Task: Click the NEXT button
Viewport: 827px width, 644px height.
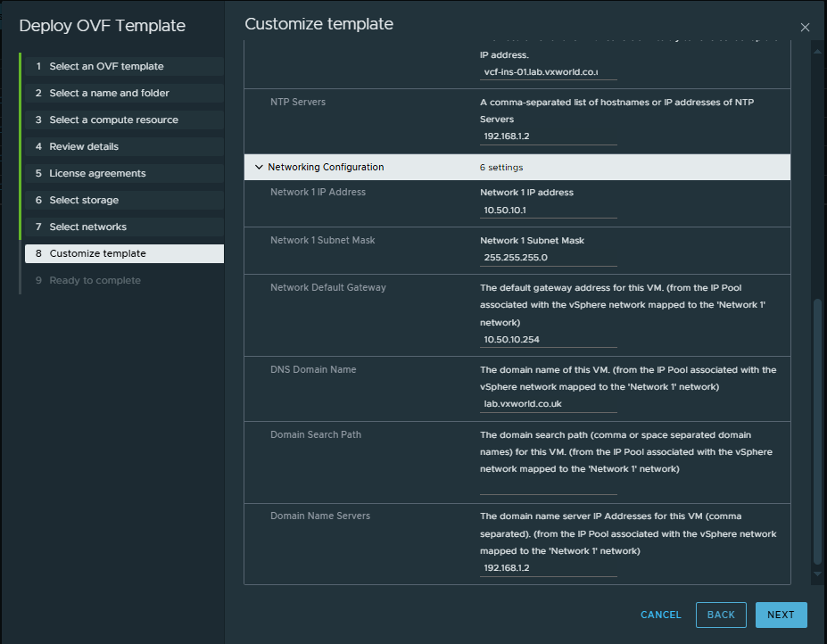Action: click(x=781, y=615)
